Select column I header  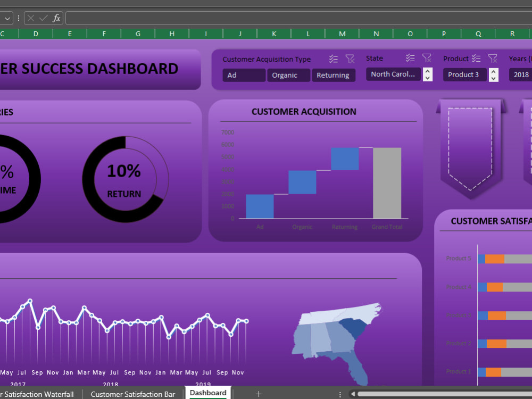tap(206, 34)
